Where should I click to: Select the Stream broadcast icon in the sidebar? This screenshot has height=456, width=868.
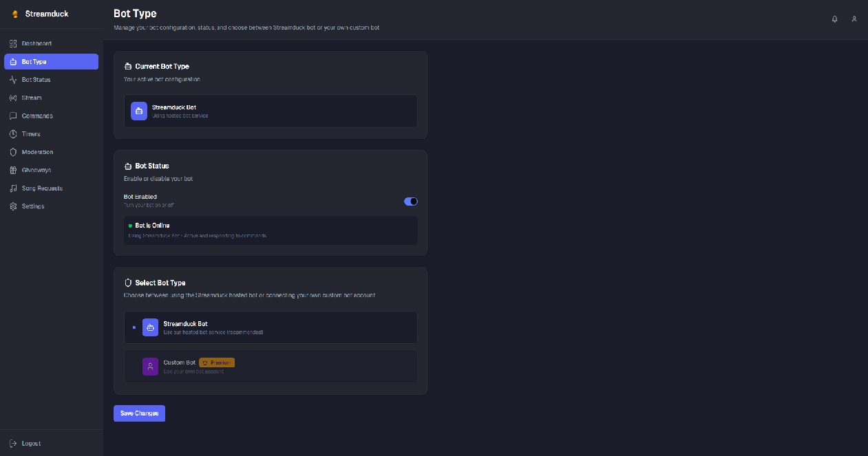13,98
